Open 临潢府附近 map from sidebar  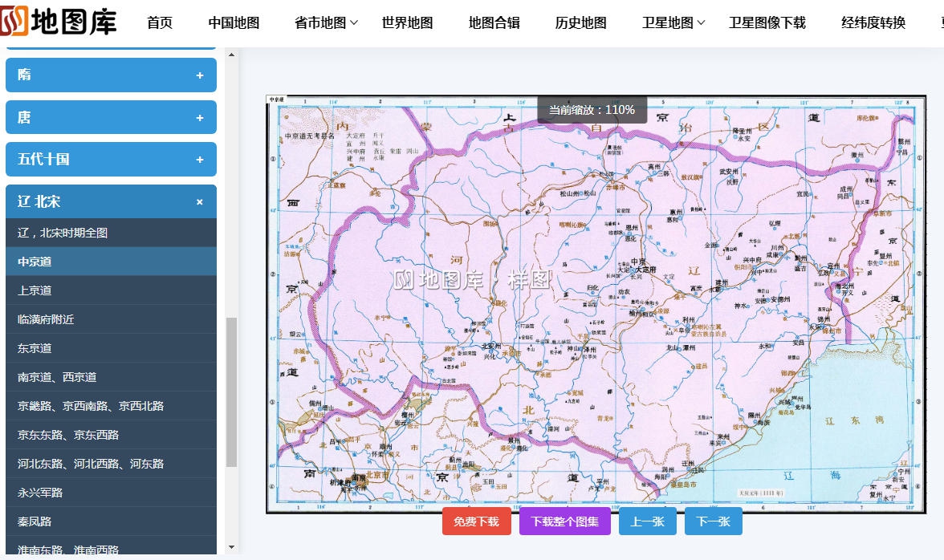(x=46, y=319)
